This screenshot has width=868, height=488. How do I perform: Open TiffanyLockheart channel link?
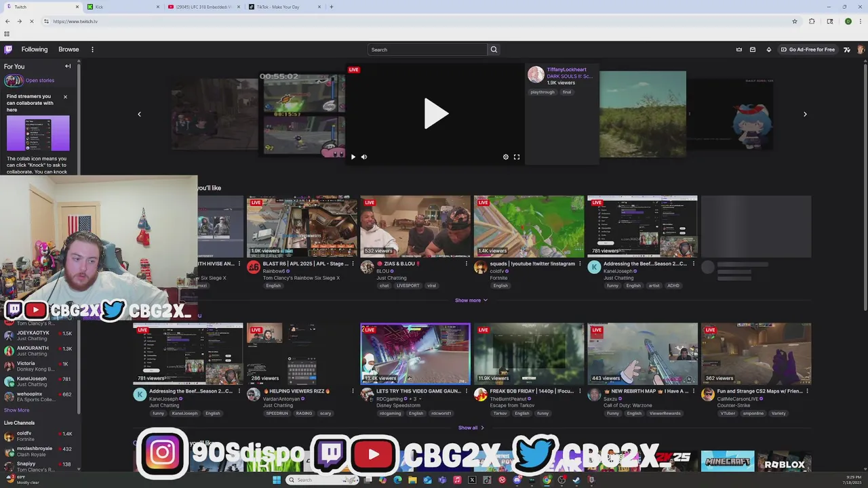click(567, 70)
